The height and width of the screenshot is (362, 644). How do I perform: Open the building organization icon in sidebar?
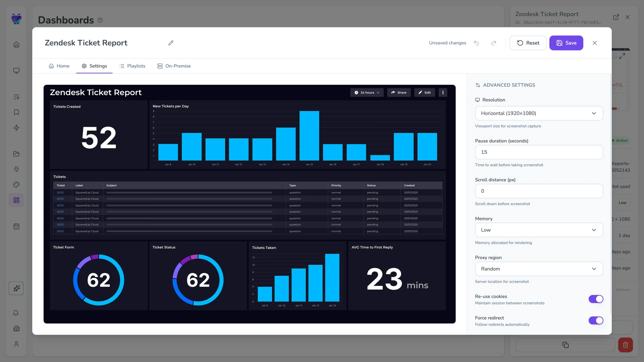16,328
